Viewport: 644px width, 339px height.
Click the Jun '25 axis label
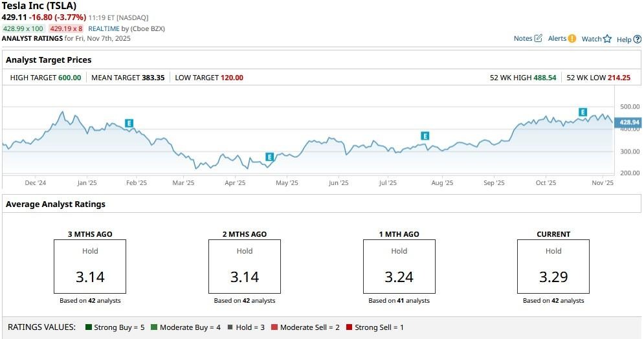339,183
